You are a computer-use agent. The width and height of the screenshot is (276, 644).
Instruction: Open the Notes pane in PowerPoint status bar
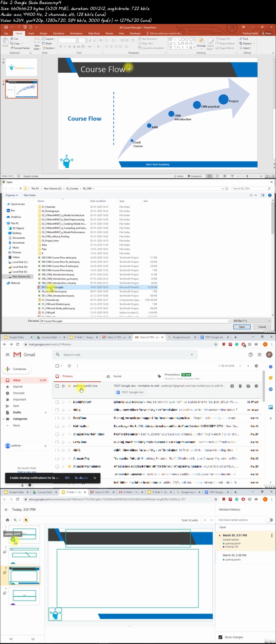(x=178, y=176)
